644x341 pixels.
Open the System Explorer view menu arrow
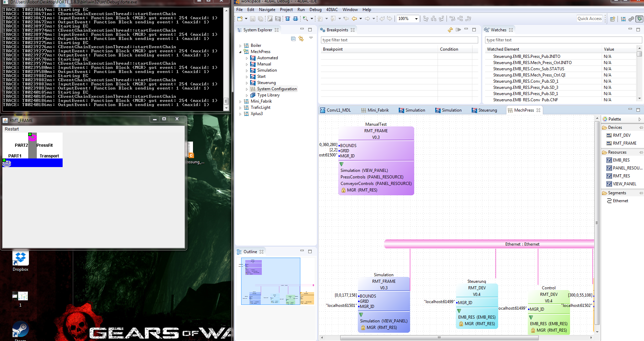pyautogui.click(x=311, y=38)
